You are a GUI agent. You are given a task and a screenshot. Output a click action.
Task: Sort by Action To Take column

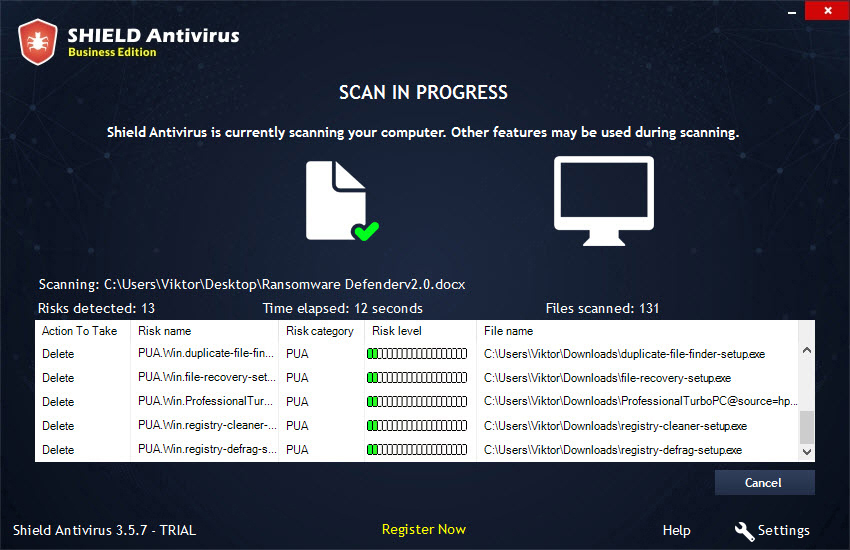pyautogui.click(x=82, y=331)
